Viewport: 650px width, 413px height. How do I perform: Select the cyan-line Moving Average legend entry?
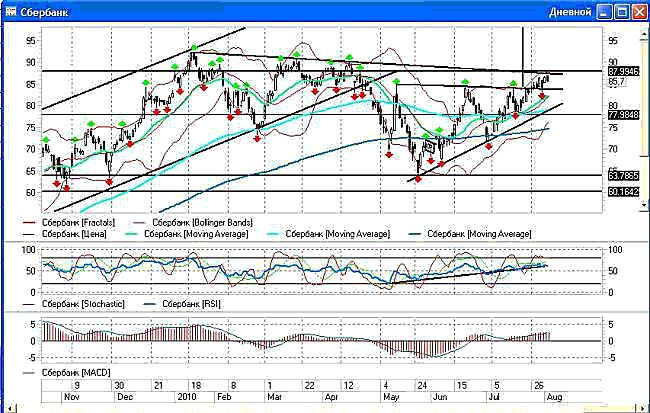pyautogui.click(x=328, y=234)
